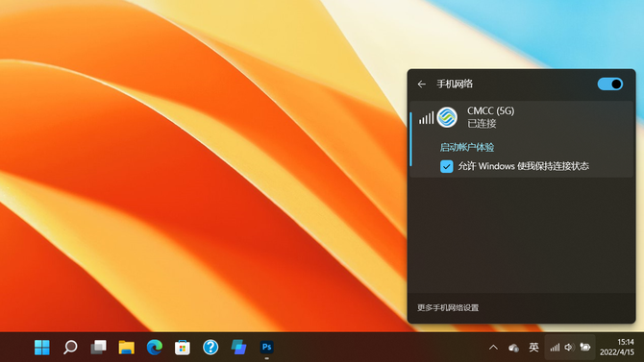Open the 启动帐户体验 link
Screen dimensions: 644x362
466,147
